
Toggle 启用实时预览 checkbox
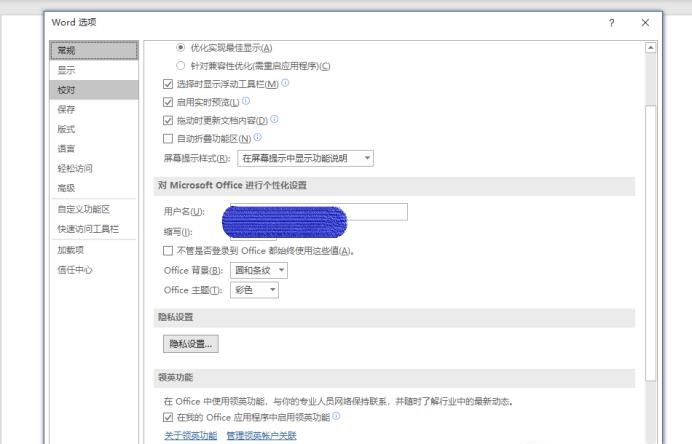168,102
